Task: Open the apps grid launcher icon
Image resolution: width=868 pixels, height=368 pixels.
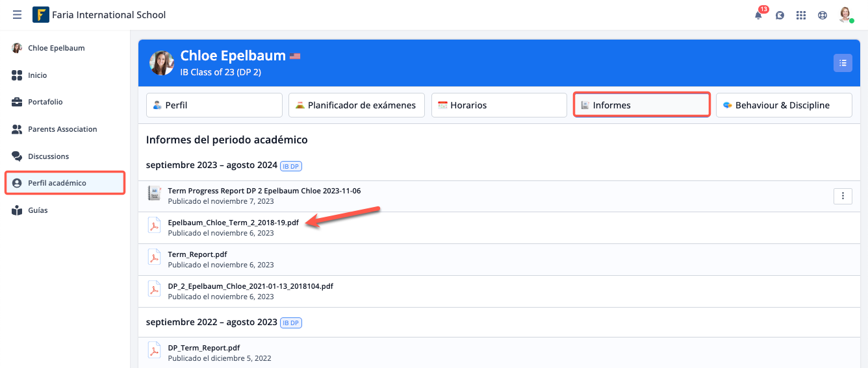Action: coord(801,15)
